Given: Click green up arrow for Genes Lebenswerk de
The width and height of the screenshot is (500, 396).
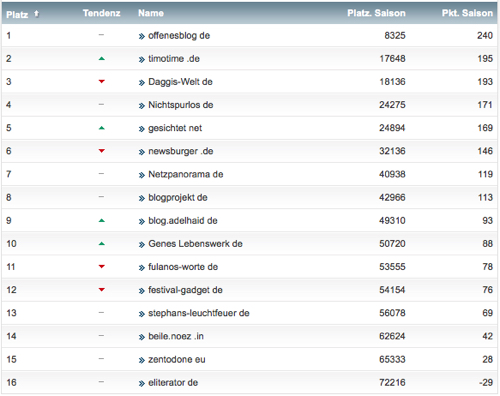Looking at the screenshot, I should click(x=102, y=244).
